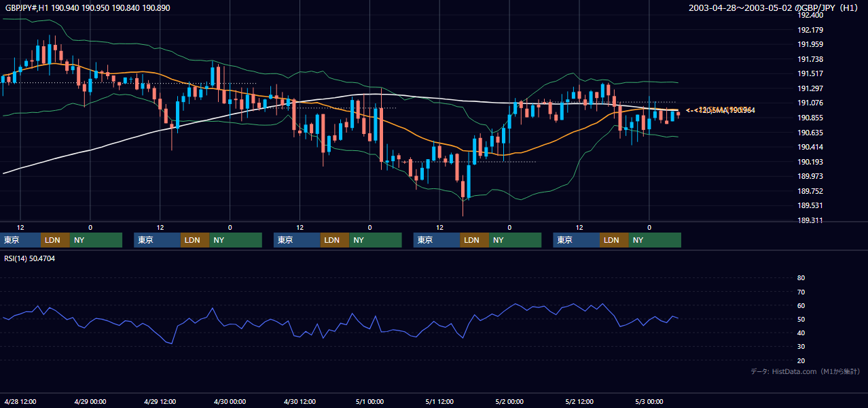Screen dimensions: 868x408
Task: Click the 5/2 00:00 time axis label
Action: [509, 401]
